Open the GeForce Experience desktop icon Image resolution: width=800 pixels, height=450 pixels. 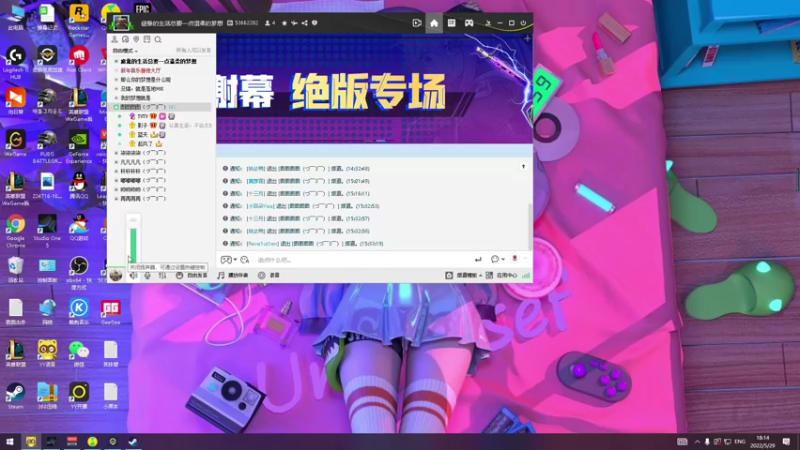click(x=79, y=147)
